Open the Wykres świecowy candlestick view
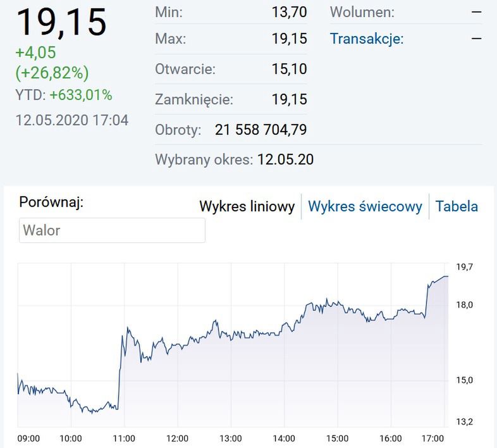Image resolution: width=497 pixels, height=448 pixels. [x=365, y=207]
